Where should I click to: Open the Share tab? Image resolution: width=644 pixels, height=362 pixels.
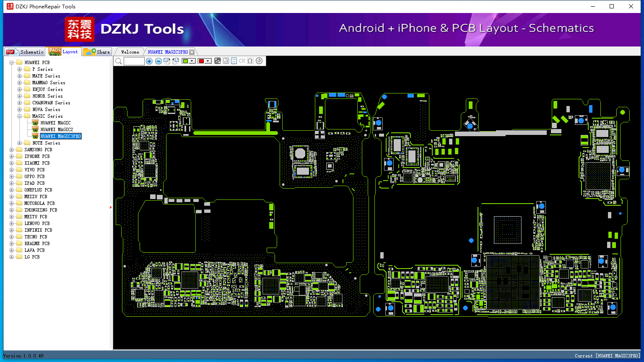[x=97, y=52]
